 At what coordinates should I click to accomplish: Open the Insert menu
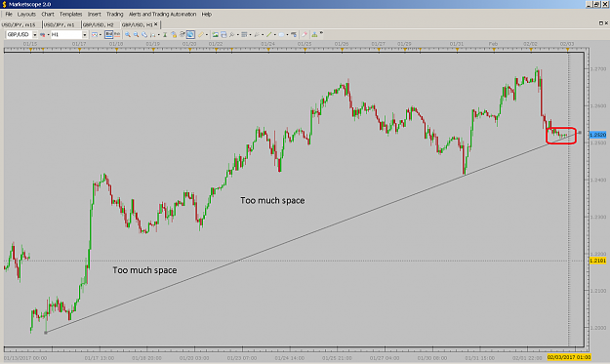[94, 14]
